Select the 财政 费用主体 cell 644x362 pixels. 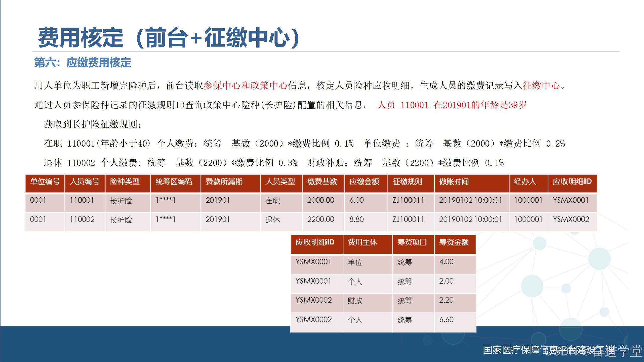coord(355,301)
